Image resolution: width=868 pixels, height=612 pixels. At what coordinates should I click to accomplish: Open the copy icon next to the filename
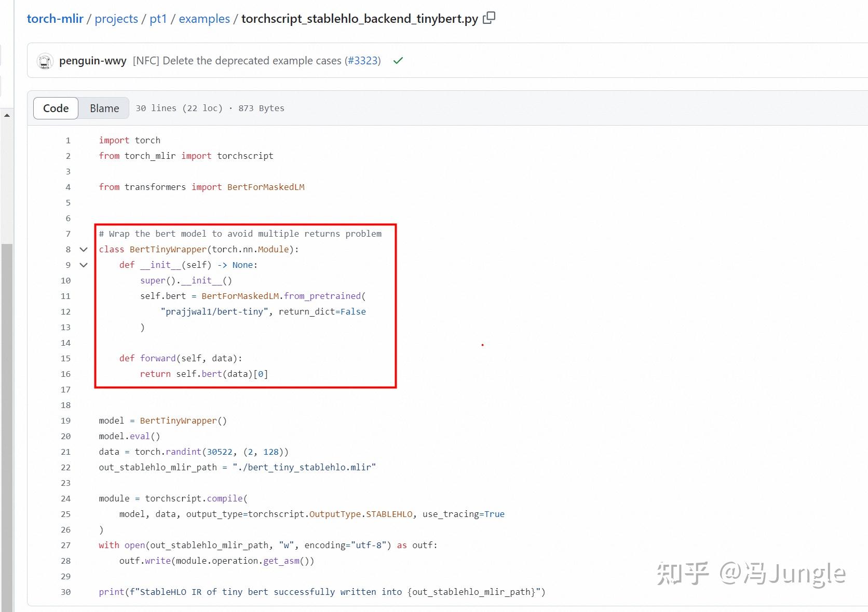(x=489, y=18)
